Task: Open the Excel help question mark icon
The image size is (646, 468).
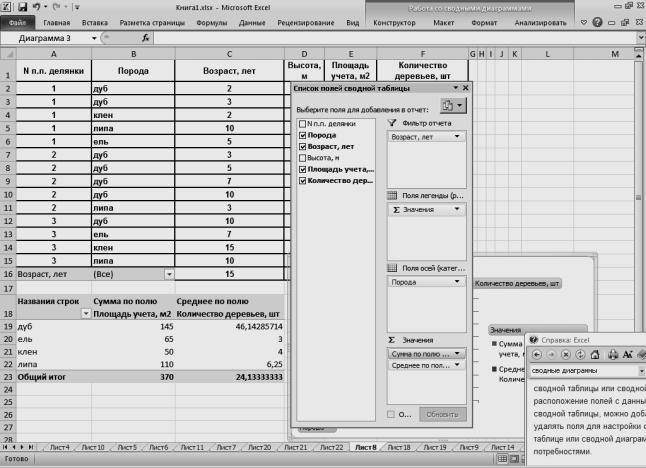Action: (x=597, y=22)
